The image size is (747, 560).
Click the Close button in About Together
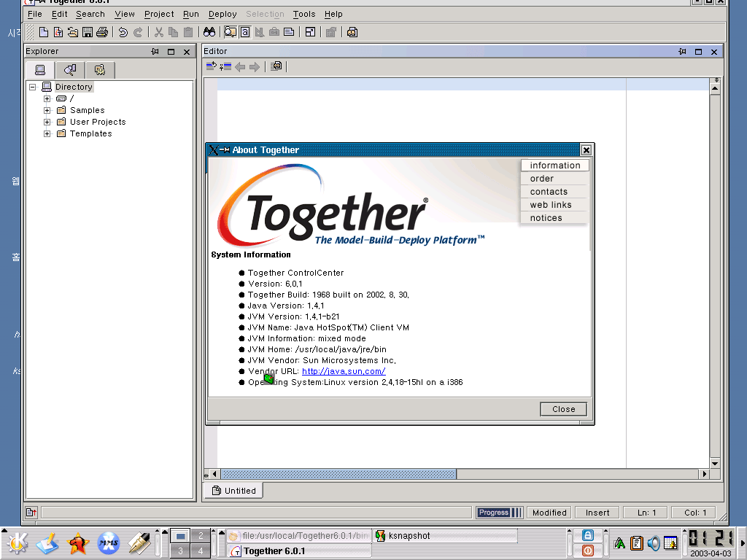click(564, 409)
